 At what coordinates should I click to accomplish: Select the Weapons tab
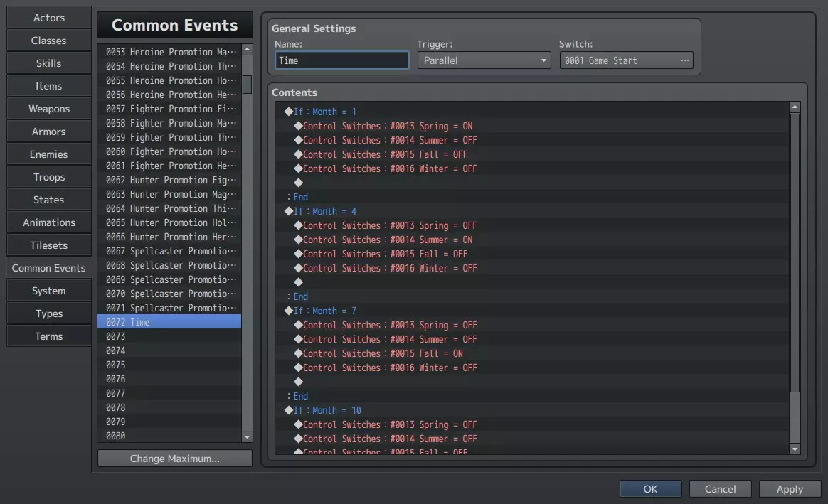[x=48, y=108]
